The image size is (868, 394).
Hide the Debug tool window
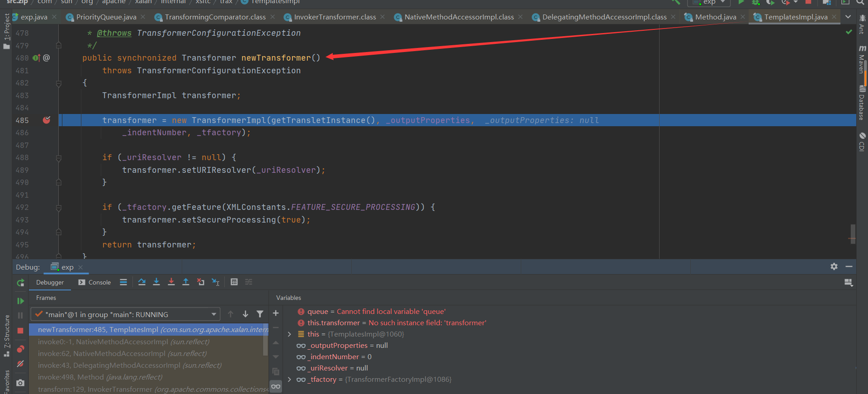[849, 267]
